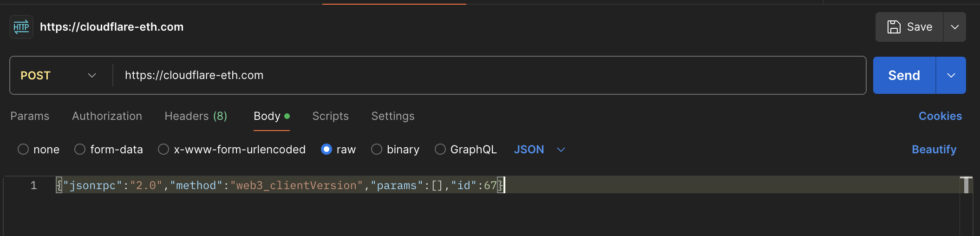
Task: Open the Scripts tab
Action: pos(330,116)
